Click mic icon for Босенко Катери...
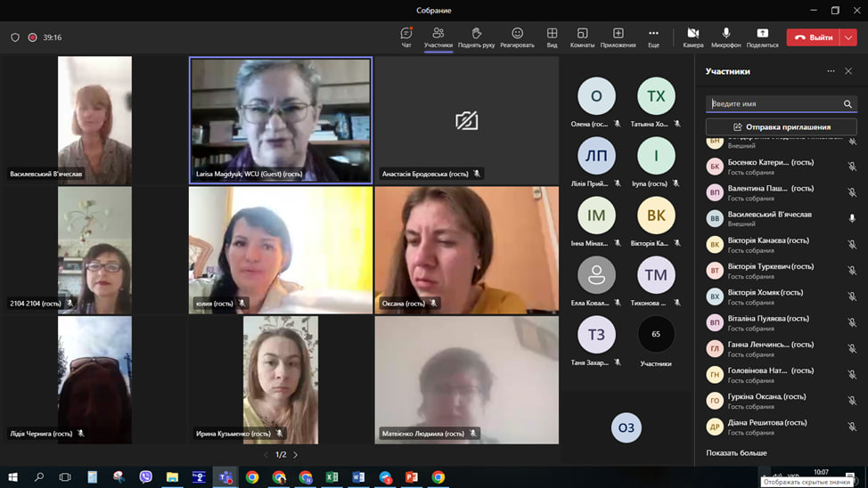 click(x=852, y=167)
